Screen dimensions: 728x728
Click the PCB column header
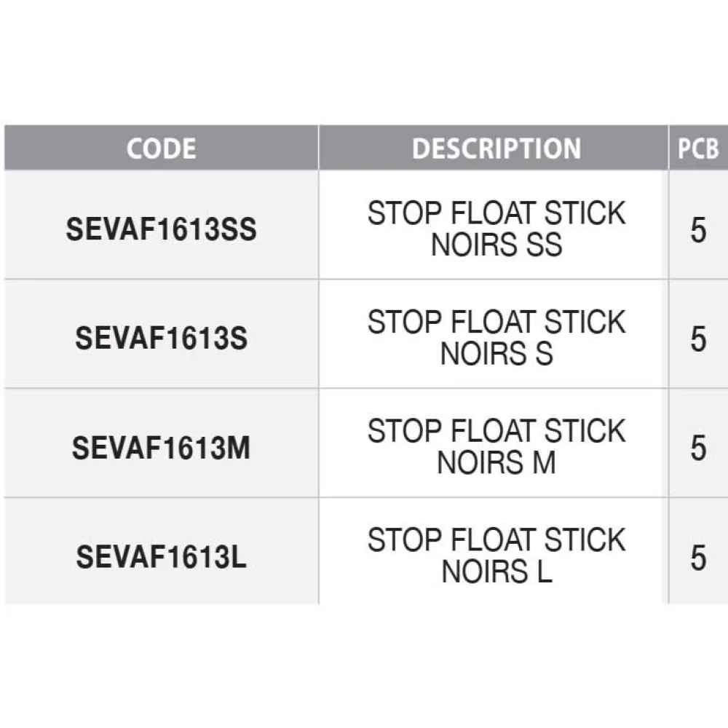pyautogui.click(x=698, y=149)
